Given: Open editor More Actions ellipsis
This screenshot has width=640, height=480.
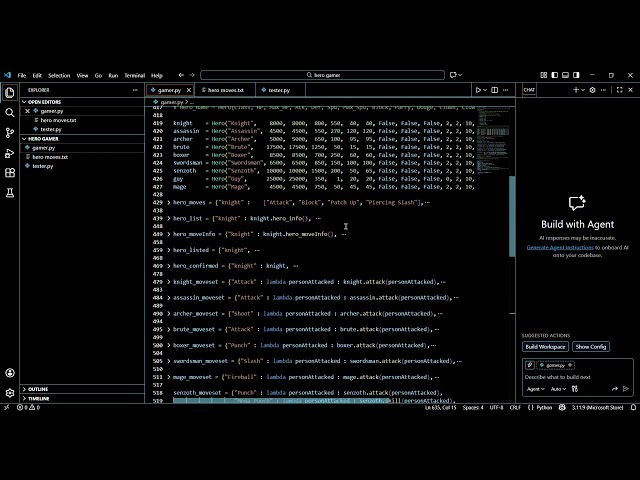Looking at the screenshot, I should [x=505, y=90].
